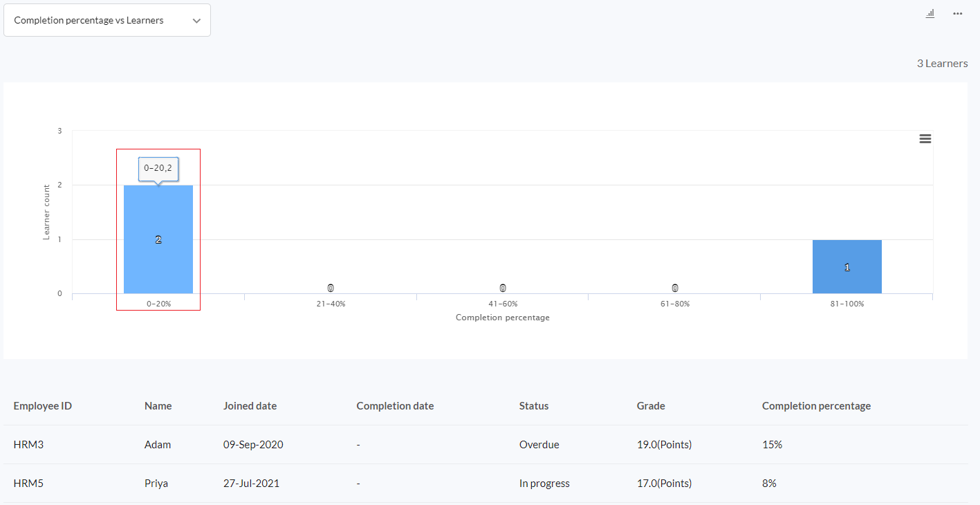Image resolution: width=980 pixels, height=505 pixels.
Task: Click the 17.0(Points) grade cell
Action: click(x=665, y=484)
